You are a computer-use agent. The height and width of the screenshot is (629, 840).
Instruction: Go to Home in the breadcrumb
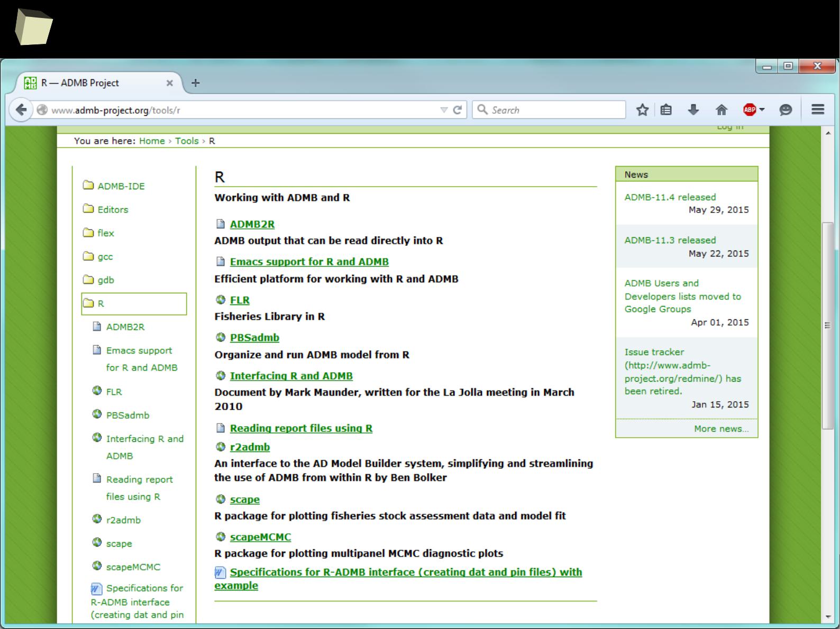(152, 141)
